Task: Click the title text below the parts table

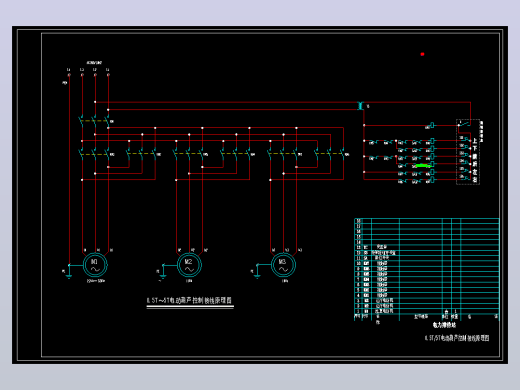Action: [x=457, y=338]
